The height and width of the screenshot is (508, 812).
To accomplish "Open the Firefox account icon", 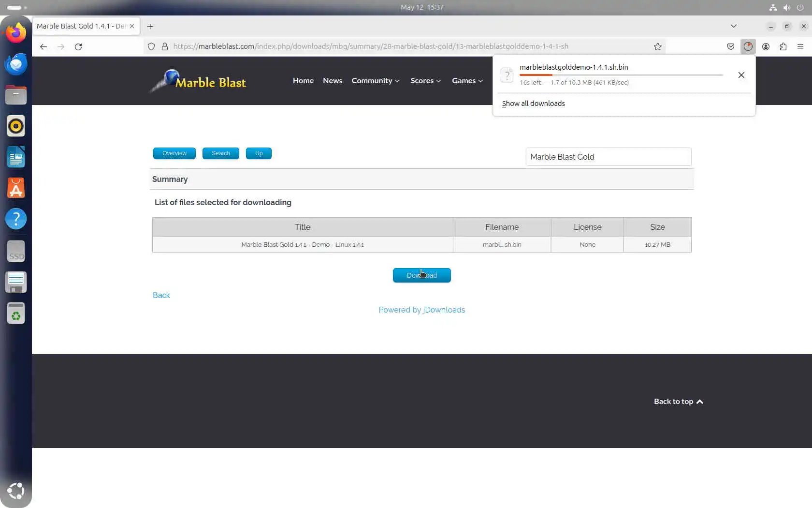I will point(766,46).
